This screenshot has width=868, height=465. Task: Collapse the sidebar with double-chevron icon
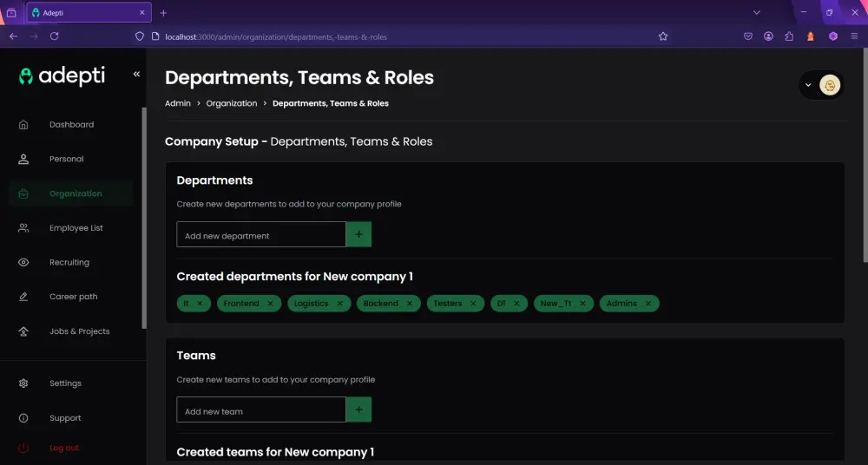point(136,75)
